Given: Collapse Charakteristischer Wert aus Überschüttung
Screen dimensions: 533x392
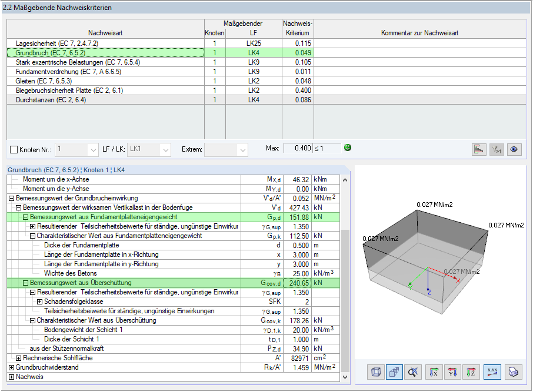Looking at the screenshot, I should click(x=32, y=321).
